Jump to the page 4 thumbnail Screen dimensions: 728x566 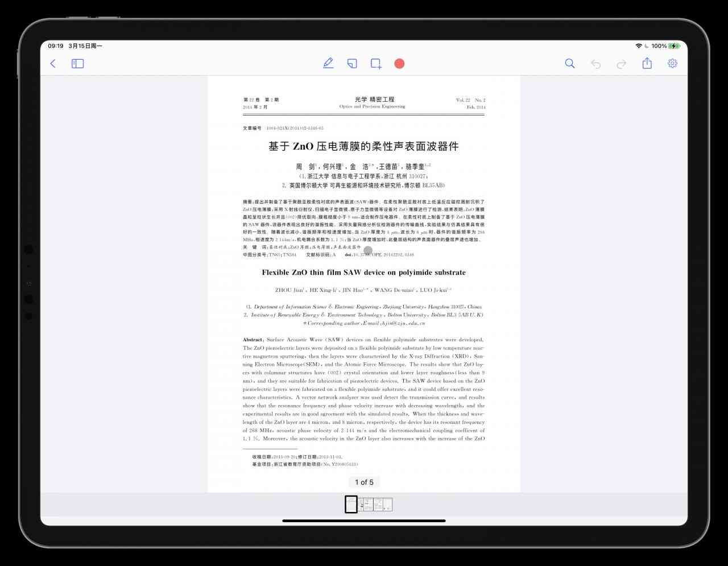pyautogui.click(x=378, y=504)
